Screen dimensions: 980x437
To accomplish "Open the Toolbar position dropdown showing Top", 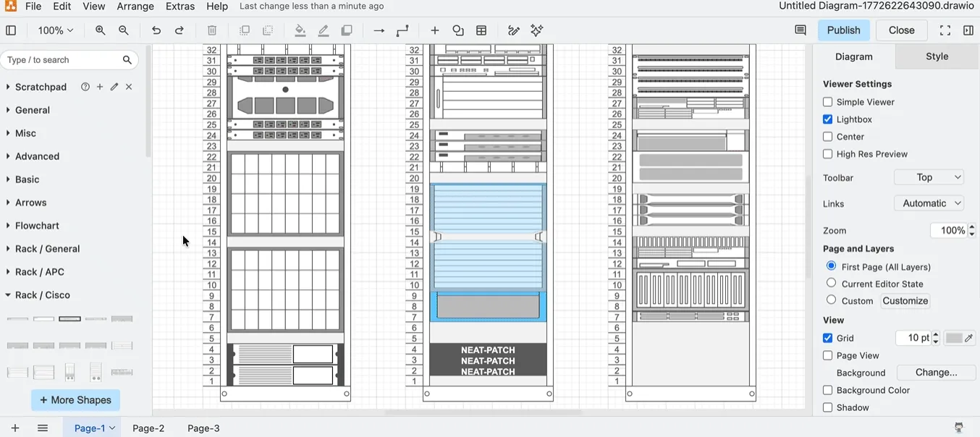I will [x=929, y=177].
